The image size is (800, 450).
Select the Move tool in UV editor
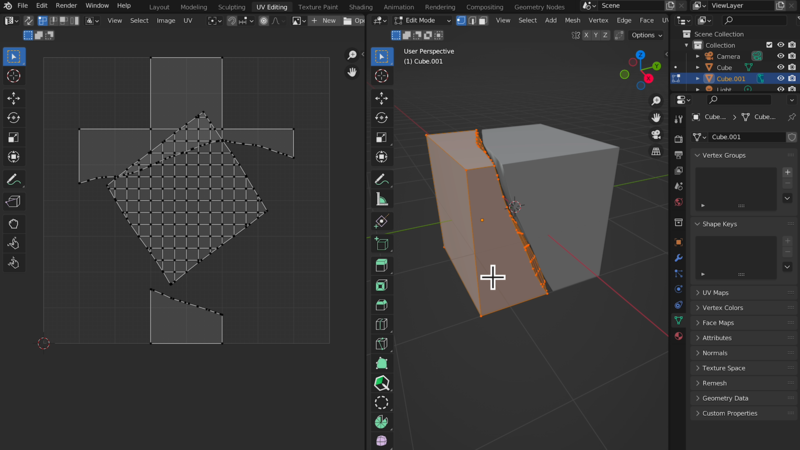point(14,98)
